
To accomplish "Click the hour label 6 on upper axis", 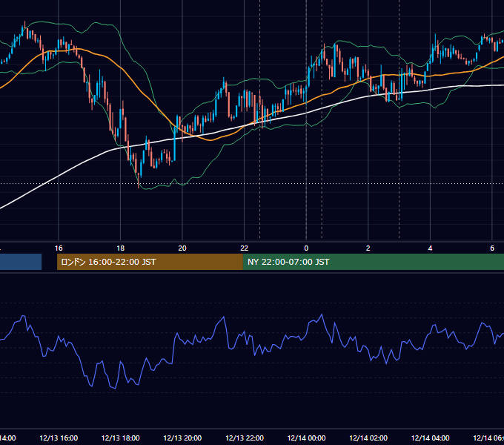I will point(492,248).
